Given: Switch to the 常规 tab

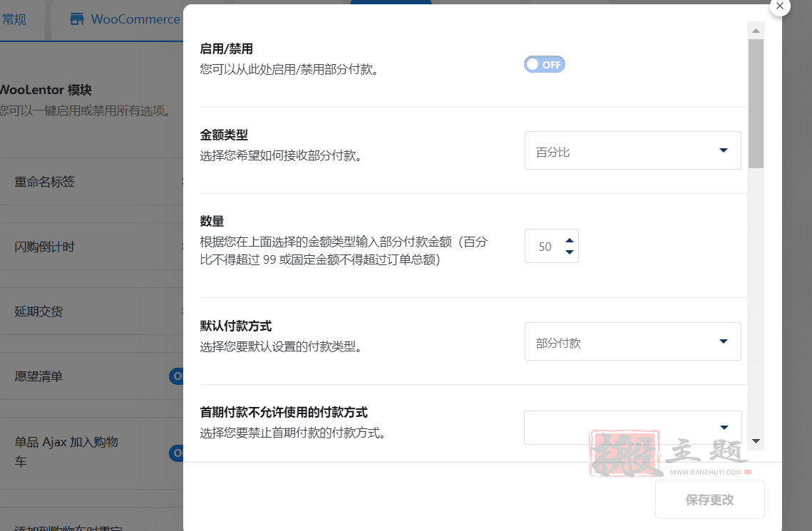Looking at the screenshot, I should pos(14,20).
